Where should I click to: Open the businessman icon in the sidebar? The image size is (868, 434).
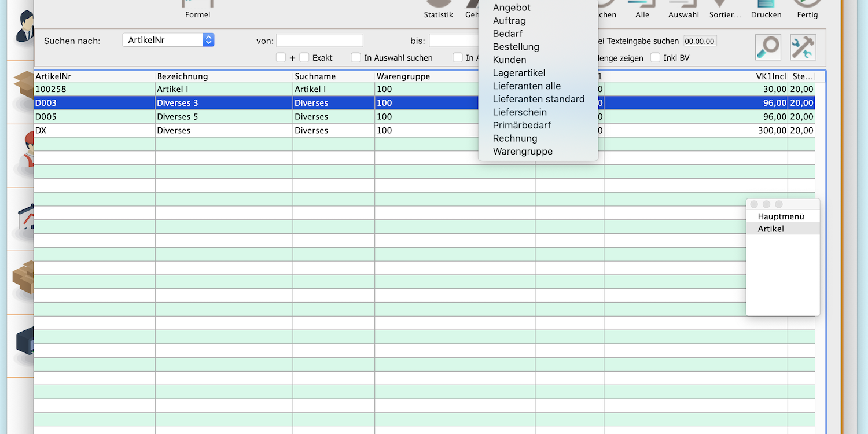(x=24, y=26)
